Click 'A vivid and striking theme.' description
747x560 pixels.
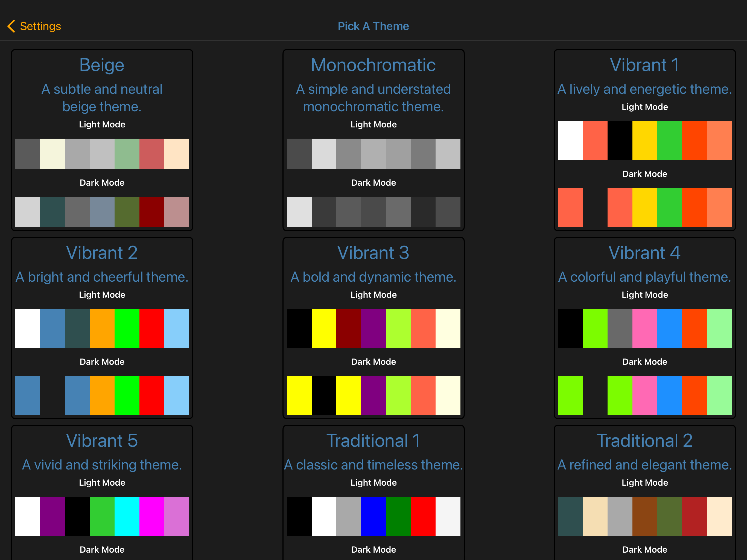click(x=102, y=465)
